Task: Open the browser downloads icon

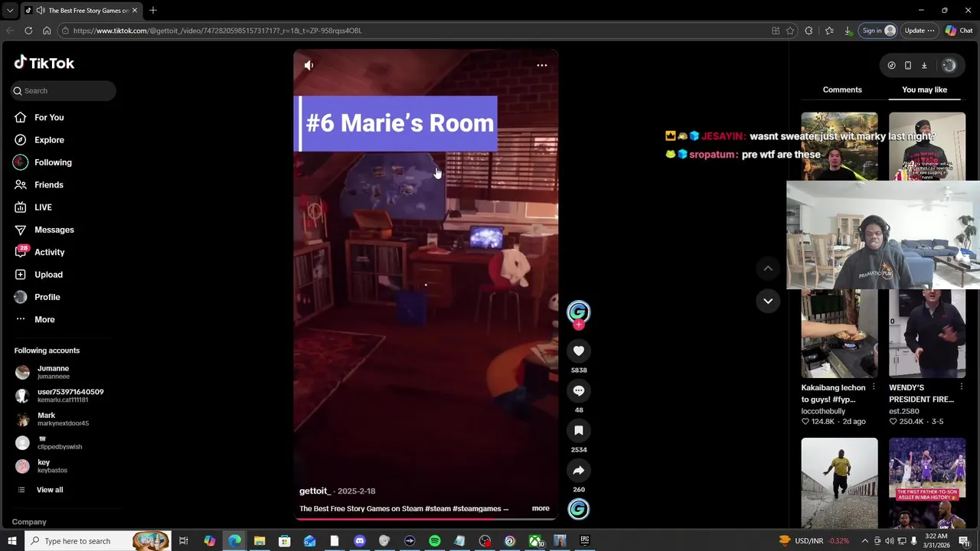Action: (848, 31)
